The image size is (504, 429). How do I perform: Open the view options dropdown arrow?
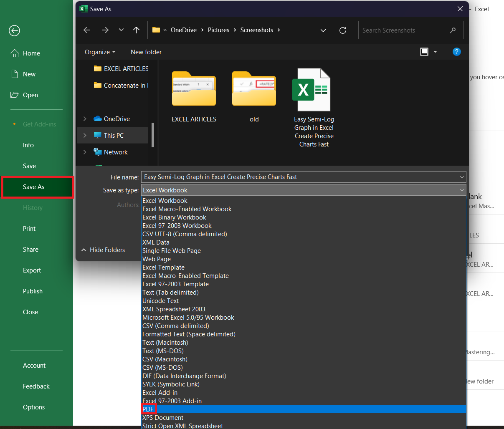(x=435, y=52)
